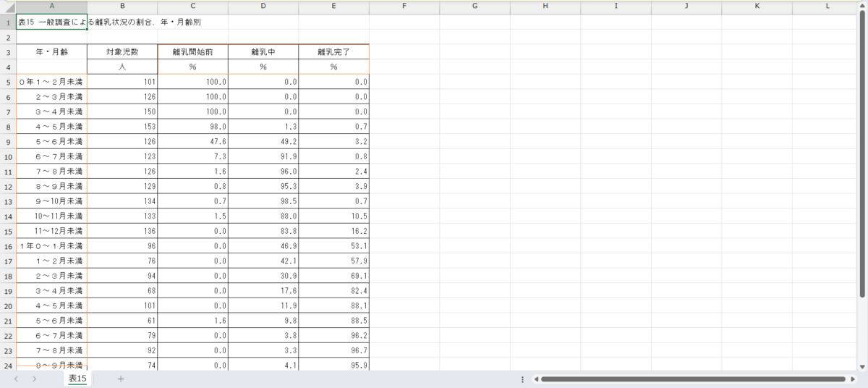Click the 離乳開始前 header cell

tap(192, 52)
